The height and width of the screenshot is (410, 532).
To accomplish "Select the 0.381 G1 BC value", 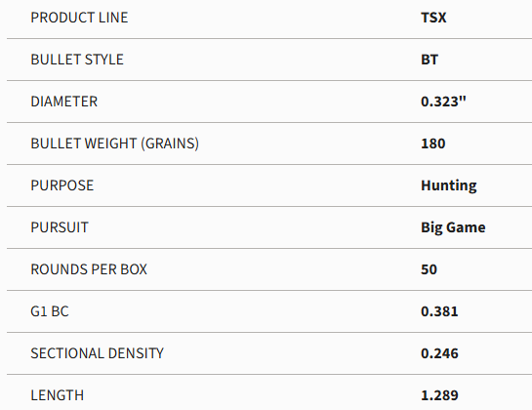I will pos(439,311).
